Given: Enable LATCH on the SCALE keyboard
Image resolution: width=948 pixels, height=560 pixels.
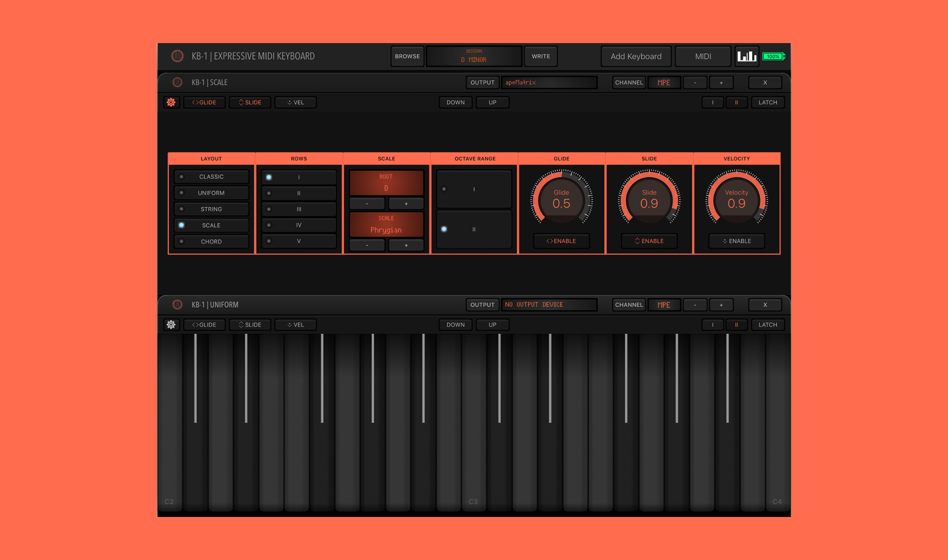Looking at the screenshot, I should (x=768, y=102).
